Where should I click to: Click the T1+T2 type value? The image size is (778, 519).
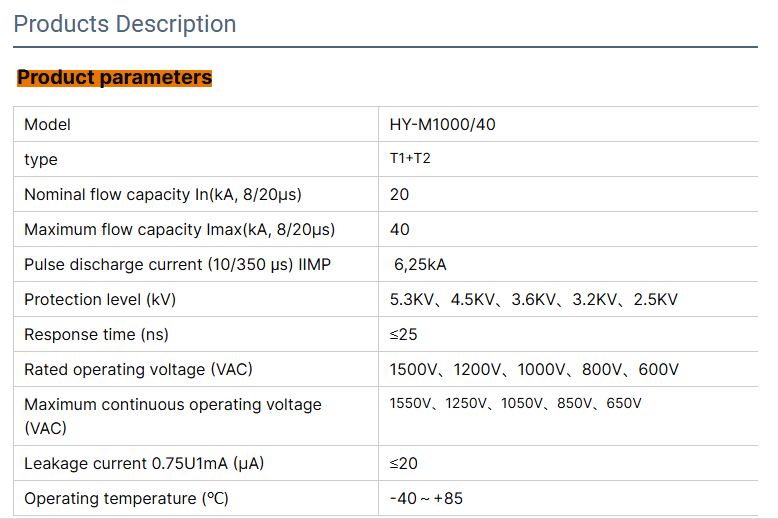410,159
